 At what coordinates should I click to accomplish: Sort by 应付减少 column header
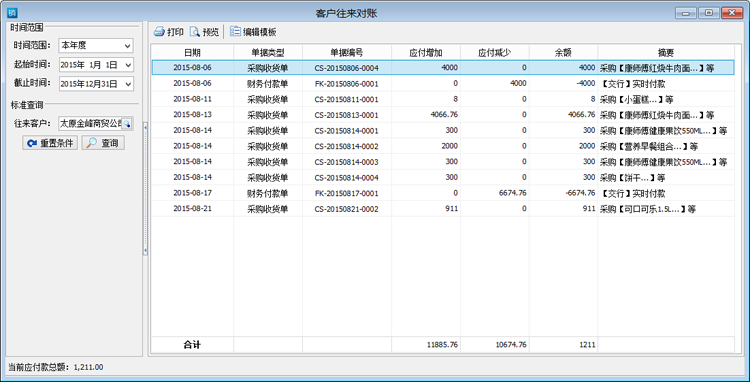(495, 53)
